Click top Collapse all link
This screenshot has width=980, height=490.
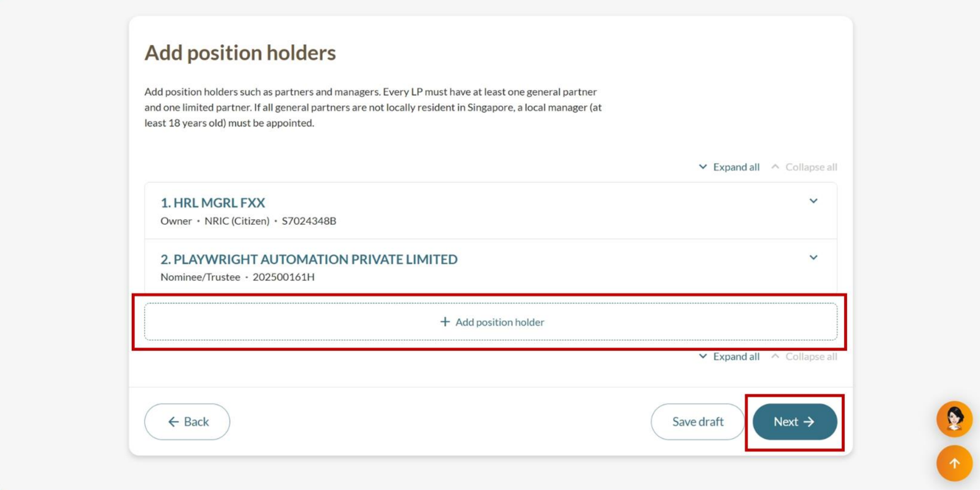coord(810,167)
